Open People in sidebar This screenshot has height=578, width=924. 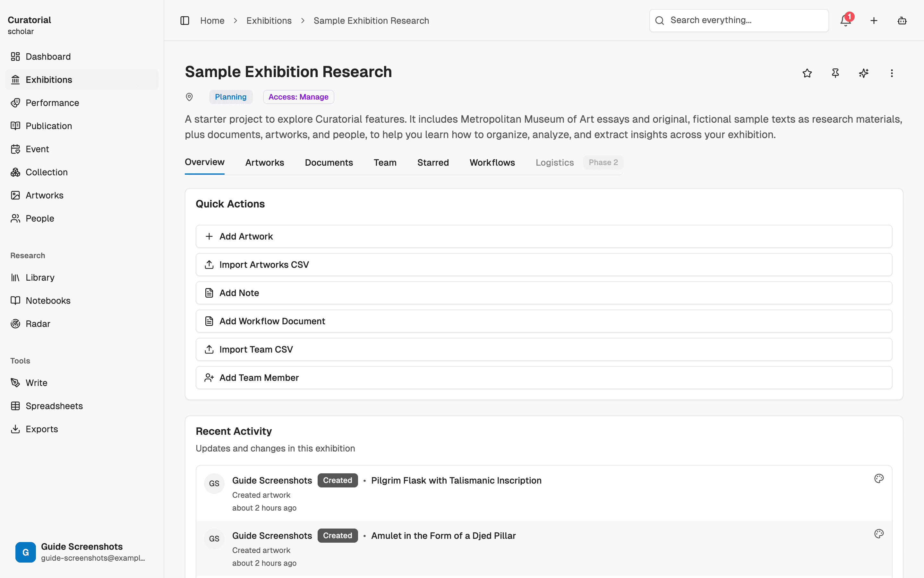[82, 218]
